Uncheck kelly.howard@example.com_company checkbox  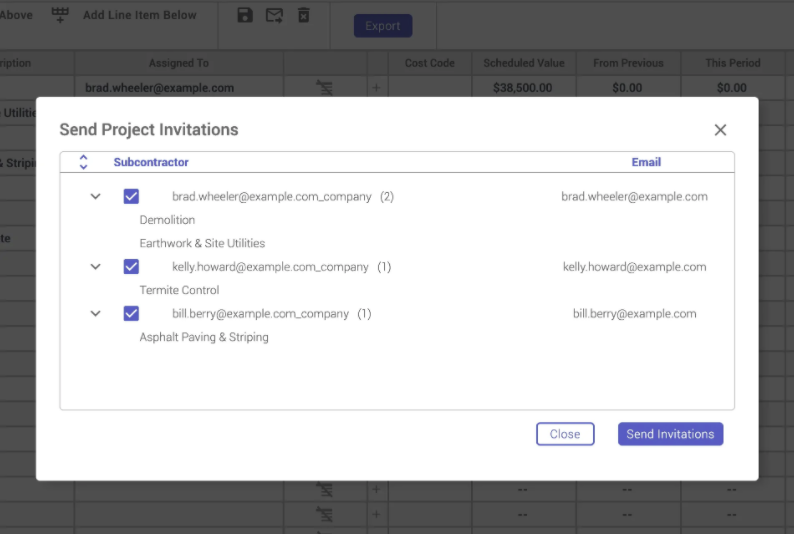point(131,267)
